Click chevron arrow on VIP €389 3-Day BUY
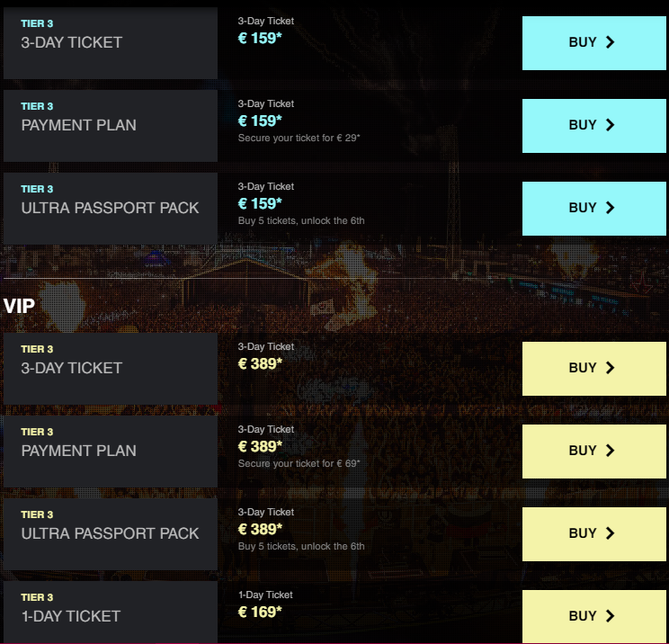669x644 pixels. (611, 368)
